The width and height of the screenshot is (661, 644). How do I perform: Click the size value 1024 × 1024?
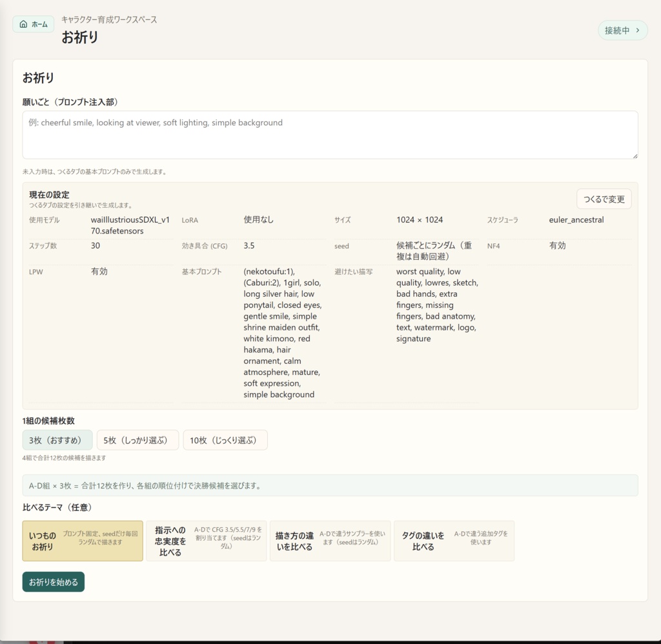click(x=420, y=219)
